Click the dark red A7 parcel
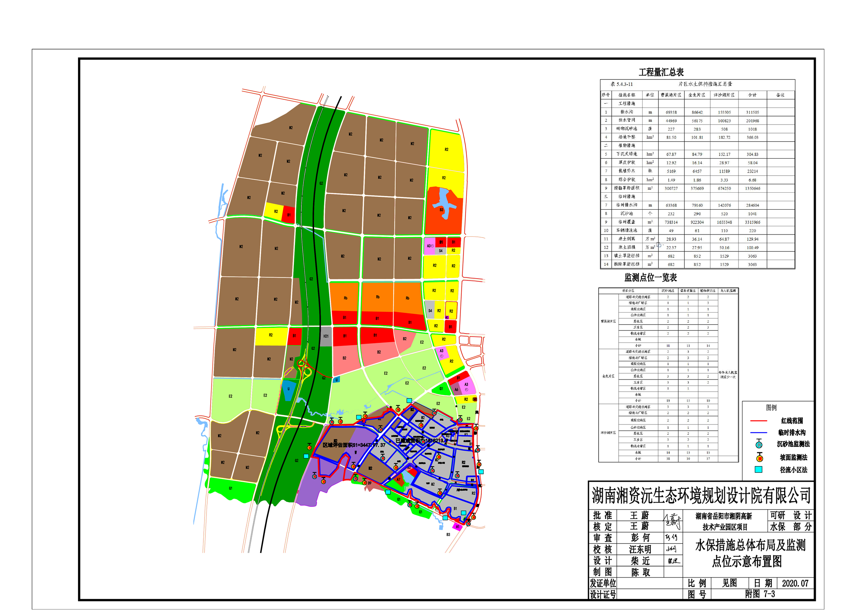Screen dimensions: 868x614 [x=399, y=480]
